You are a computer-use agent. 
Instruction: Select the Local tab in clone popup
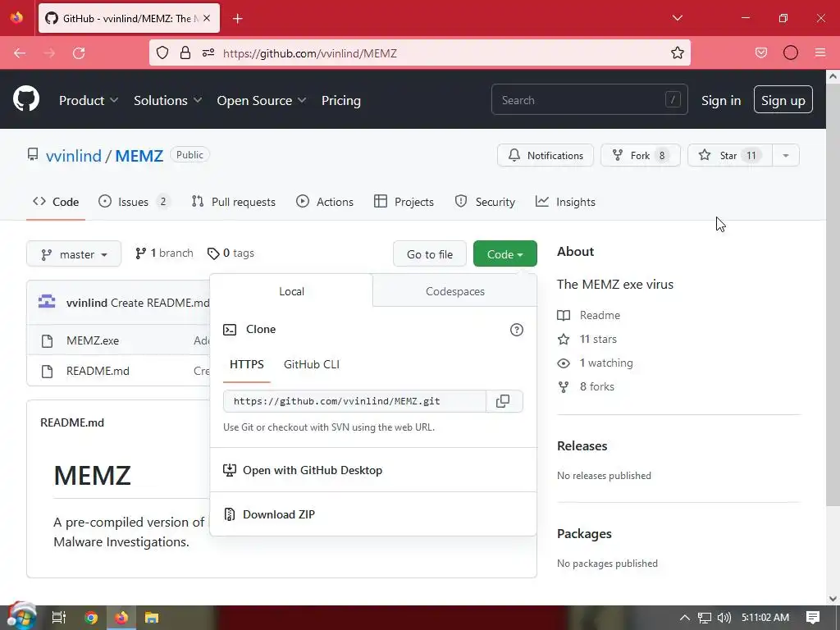point(291,291)
